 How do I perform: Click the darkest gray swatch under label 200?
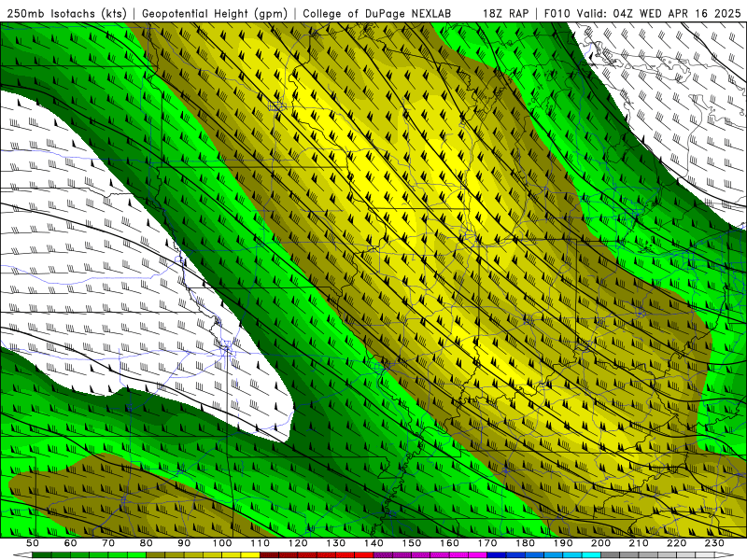click(611, 555)
